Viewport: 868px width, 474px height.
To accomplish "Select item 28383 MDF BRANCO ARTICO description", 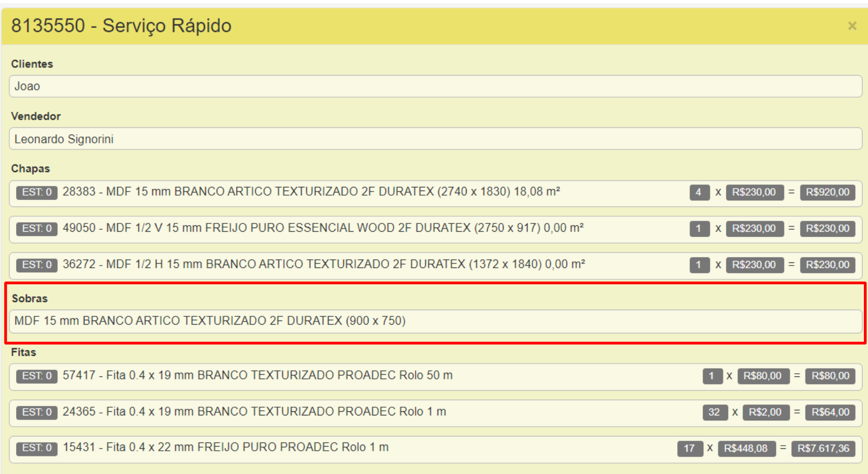I will click(x=311, y=191).
